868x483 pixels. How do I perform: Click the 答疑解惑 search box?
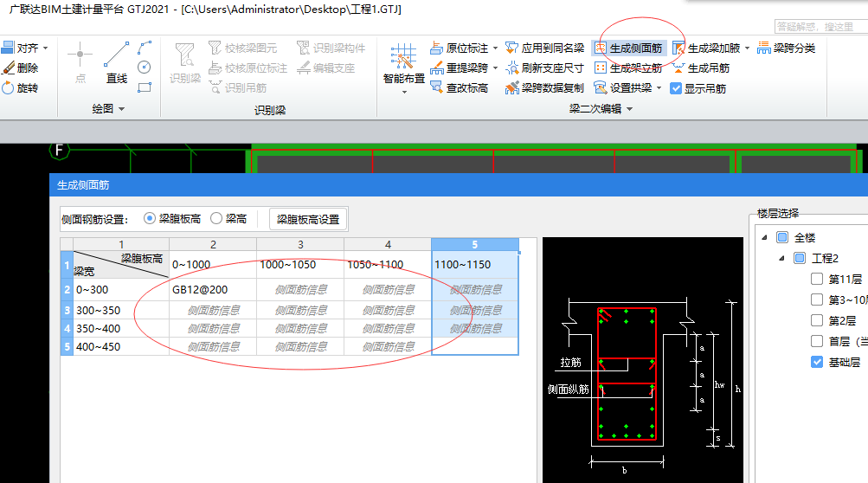(821, 26)
